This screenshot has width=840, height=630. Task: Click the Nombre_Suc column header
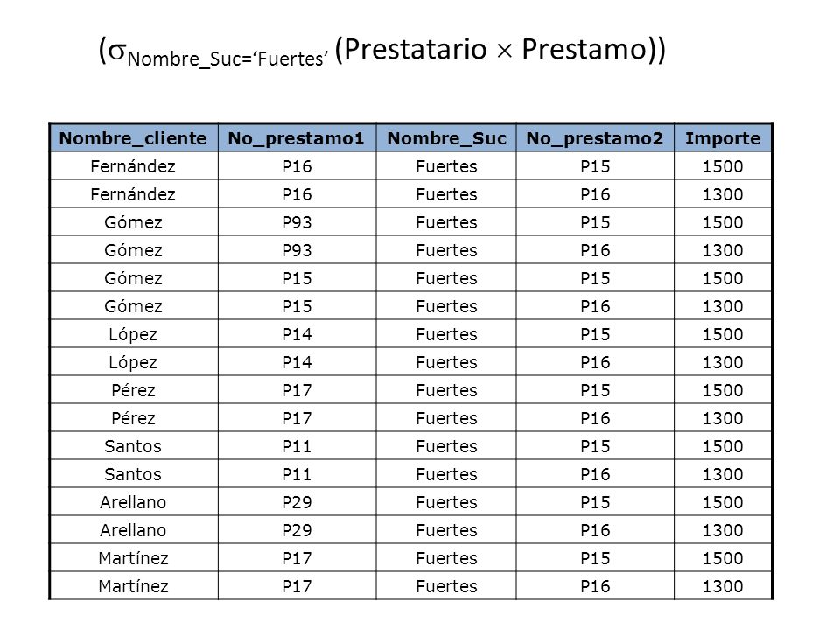tap(446, 138)
